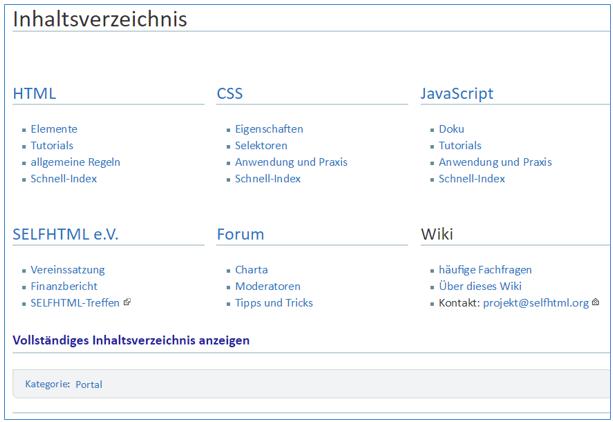Screen dimensions: 613x422
Task: Open the Finanzbericht link
Action: tap(64, 286)
